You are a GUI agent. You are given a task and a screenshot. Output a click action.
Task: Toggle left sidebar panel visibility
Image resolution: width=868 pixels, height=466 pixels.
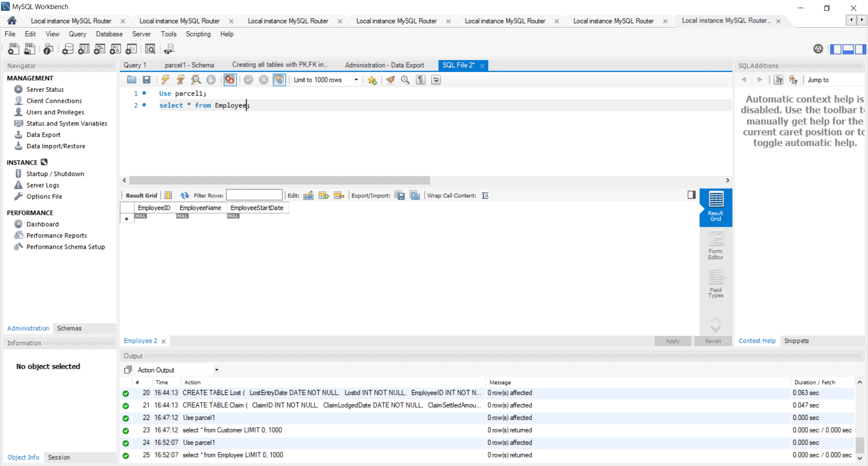point(836,49)
